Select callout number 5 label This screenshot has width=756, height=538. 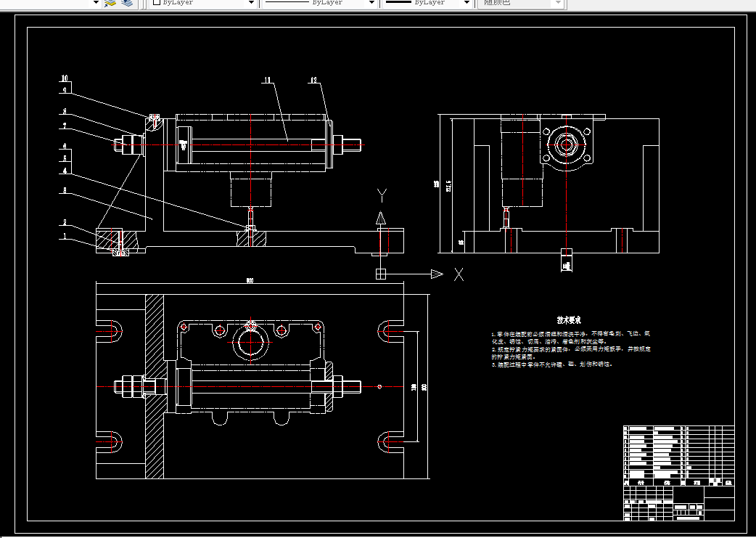65,158
